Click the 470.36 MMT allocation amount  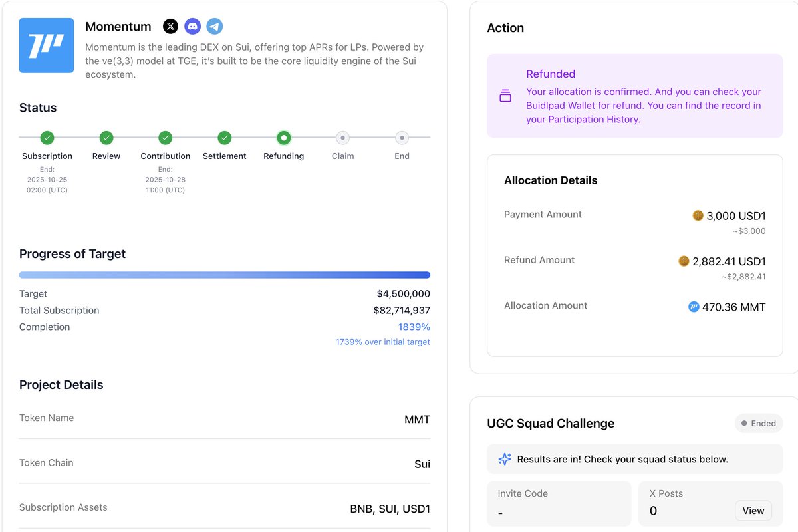[x=734, y=307]
